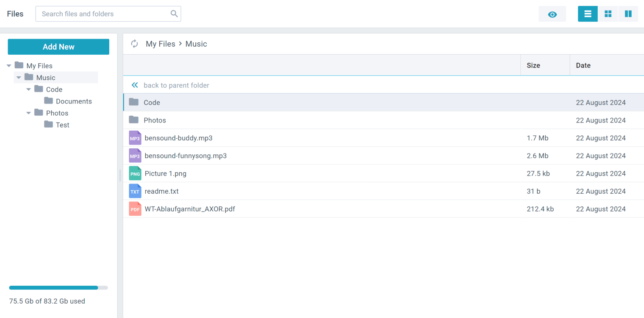This screenshot has height=318, width=644.
Task: Click the search magnifier icon
Action: point(174,14)
